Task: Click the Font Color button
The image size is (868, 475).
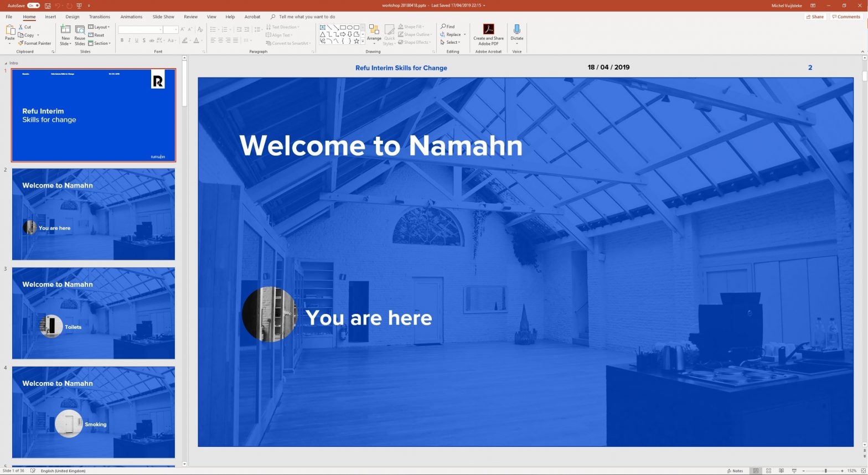Action: point(196,40)
